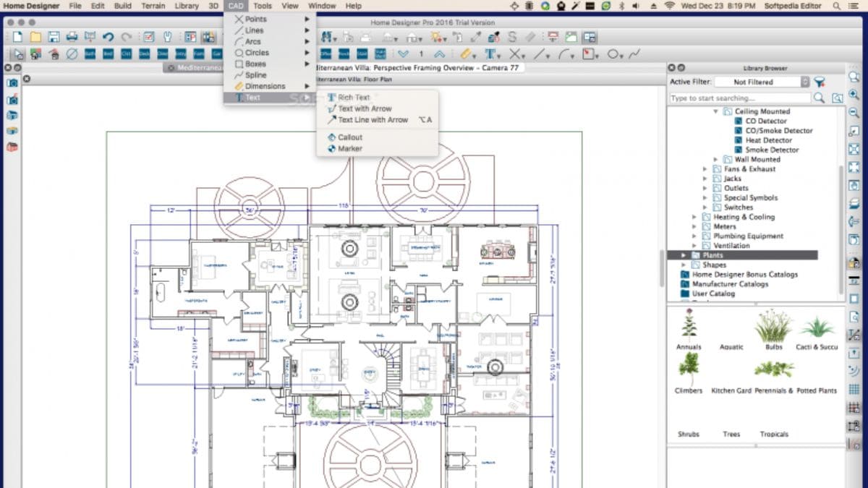Click the Deck room type tool

click(x=145, y=54)
